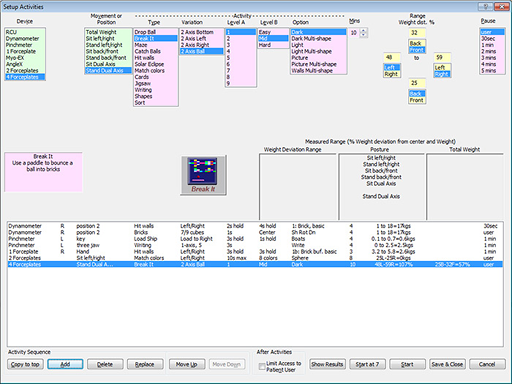
Task: Select Level A value 5
Action: point(228,58)
